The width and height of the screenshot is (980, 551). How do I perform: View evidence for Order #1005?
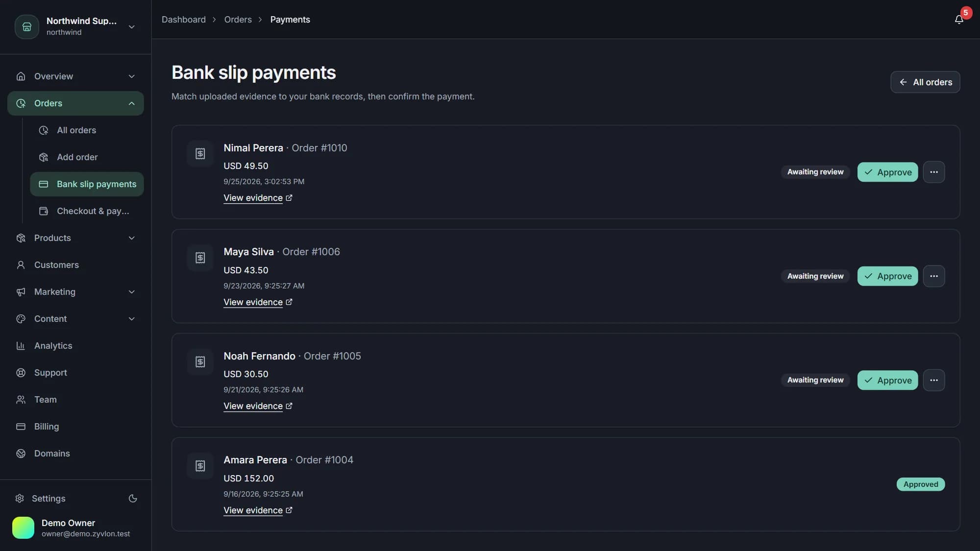(258, 406)
